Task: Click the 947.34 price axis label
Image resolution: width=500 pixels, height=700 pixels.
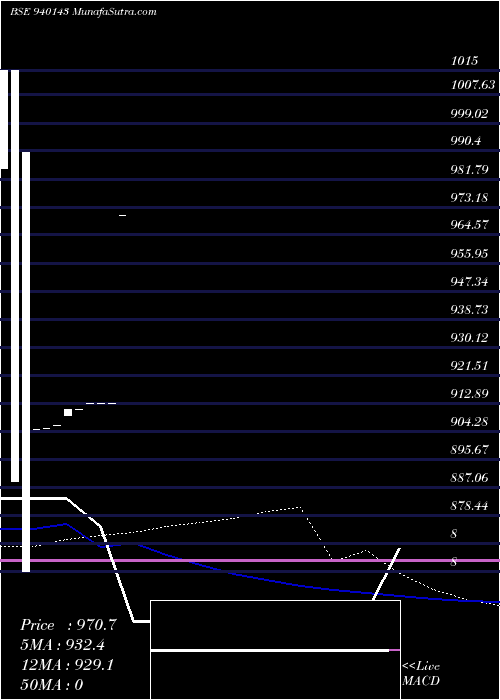Action: [469, 282]
